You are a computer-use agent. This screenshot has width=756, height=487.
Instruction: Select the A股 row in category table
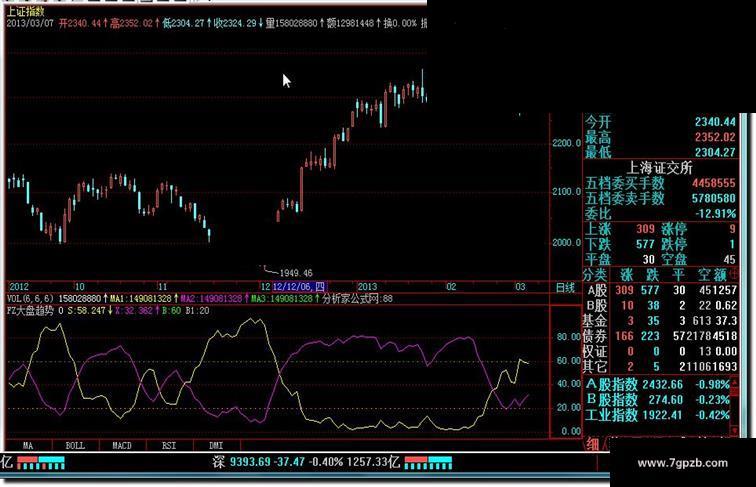click(x=661, y=290)
